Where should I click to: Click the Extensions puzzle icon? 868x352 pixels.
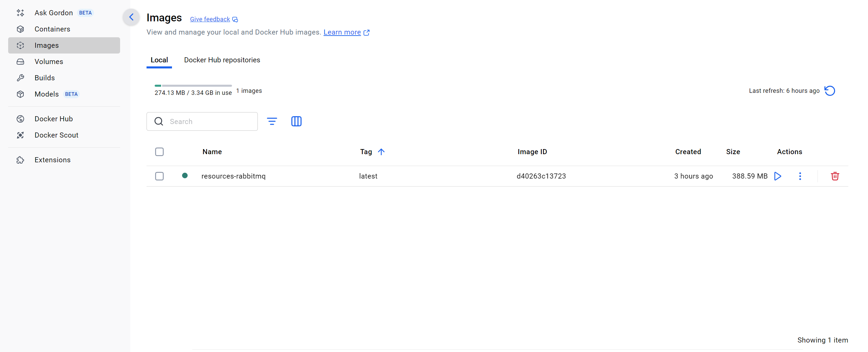coord(20,160)
